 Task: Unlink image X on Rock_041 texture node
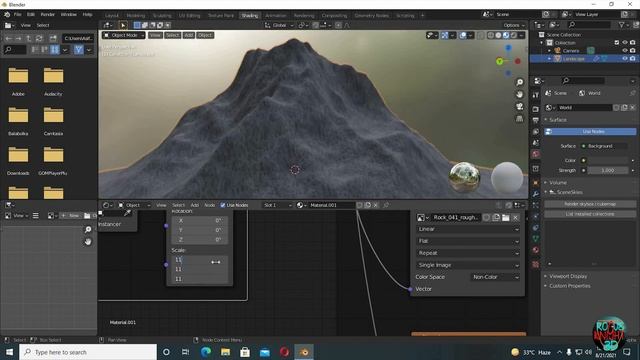(516, 218)
